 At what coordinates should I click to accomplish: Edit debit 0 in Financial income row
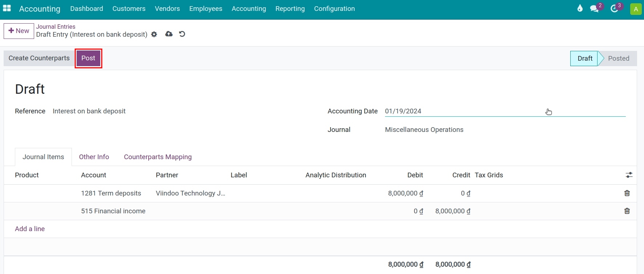click(418, 211)
